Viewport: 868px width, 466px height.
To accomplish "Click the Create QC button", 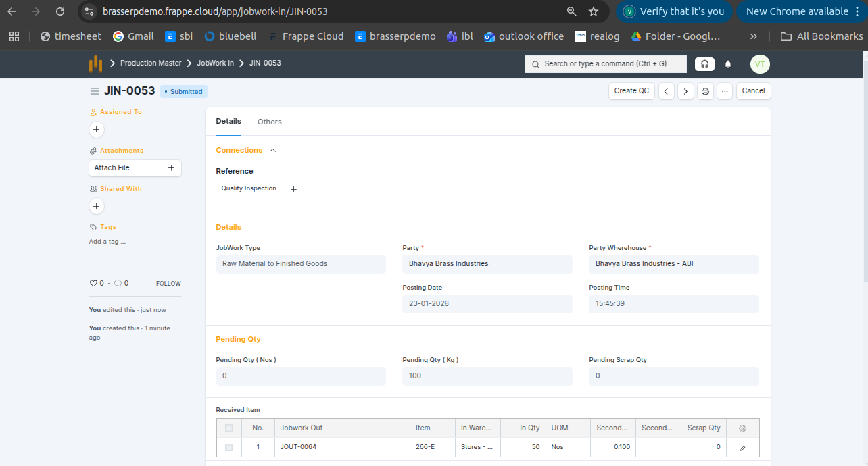I will pos(631,91).
